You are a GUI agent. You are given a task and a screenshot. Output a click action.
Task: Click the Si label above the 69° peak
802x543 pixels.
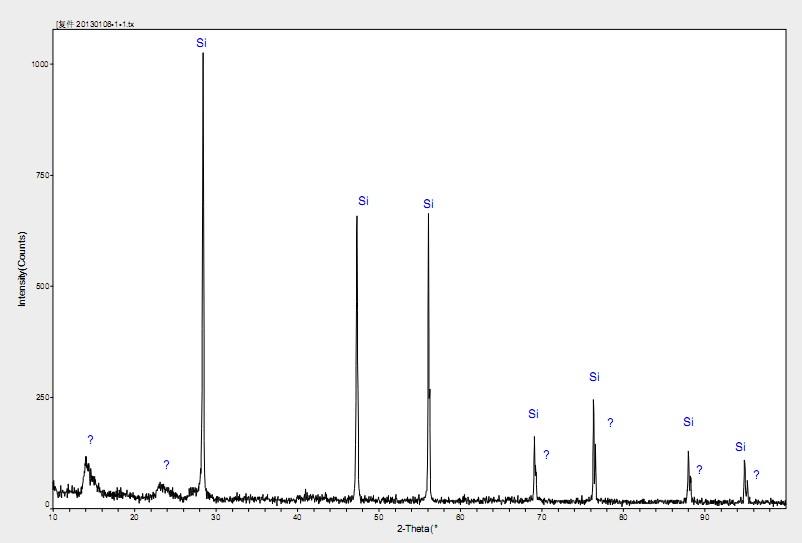click(533, 414)
